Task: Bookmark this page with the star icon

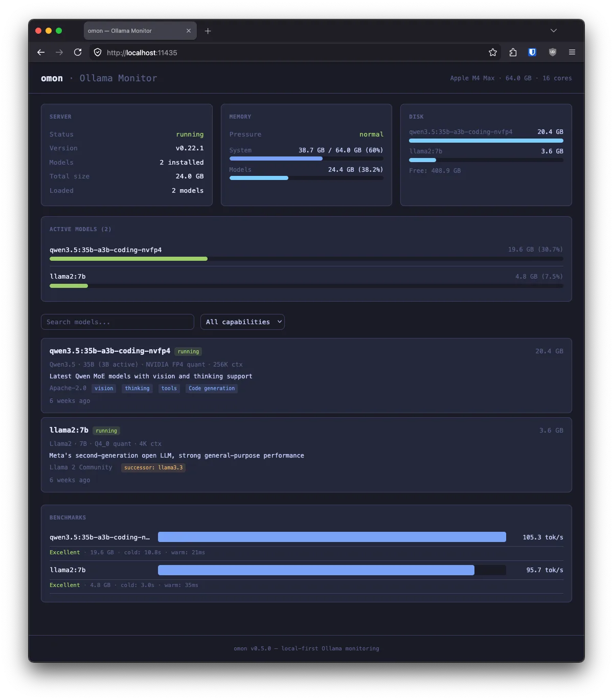Action: [x=492, y=52]
